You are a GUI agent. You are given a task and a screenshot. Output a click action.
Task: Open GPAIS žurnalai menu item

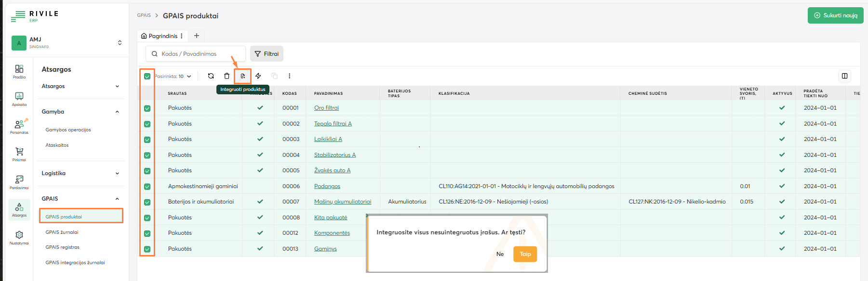pos(62,232)
